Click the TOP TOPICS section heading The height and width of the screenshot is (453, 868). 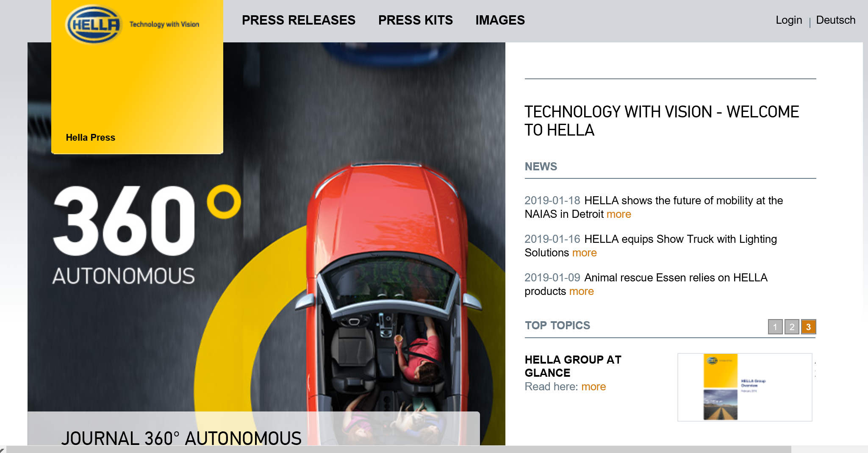557,325
